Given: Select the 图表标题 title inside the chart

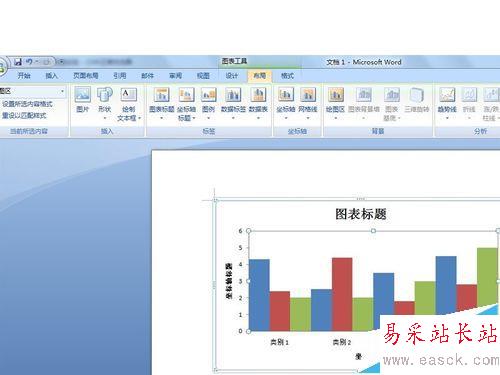Looking at the screenshot, I should click(361, 214).
